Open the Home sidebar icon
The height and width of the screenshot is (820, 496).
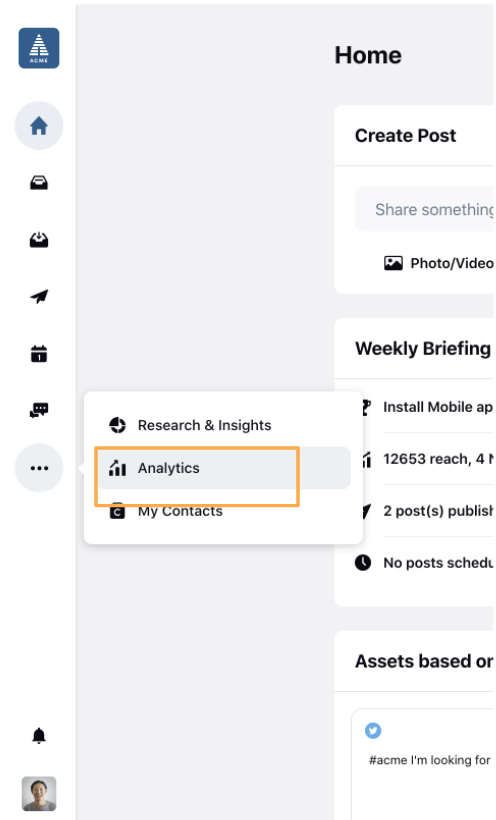point(39,126)
